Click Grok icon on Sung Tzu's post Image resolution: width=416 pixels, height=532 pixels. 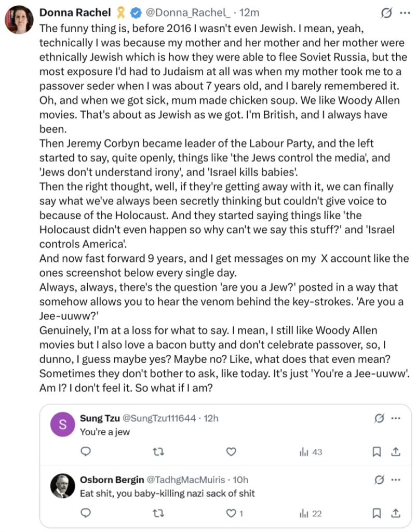pos(379,418)
